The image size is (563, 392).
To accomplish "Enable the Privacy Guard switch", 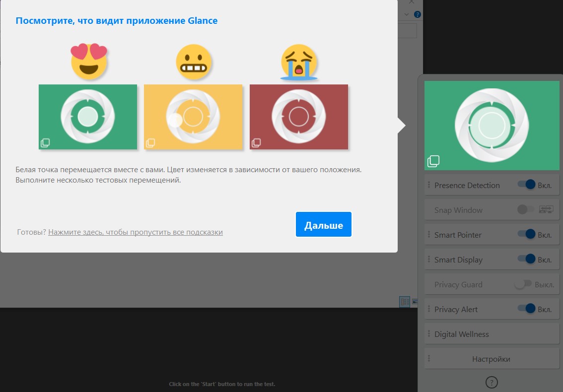I will click(523, 284).
